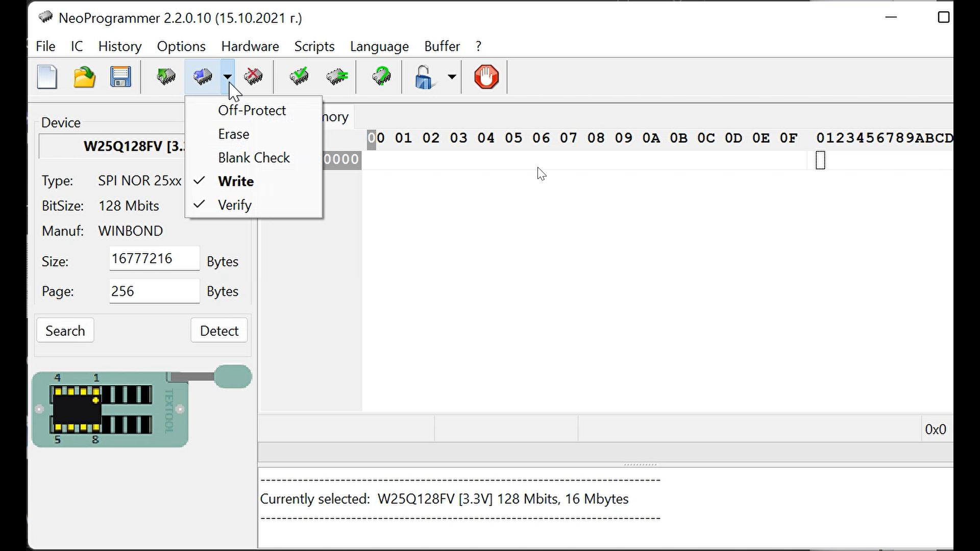
Task: Click the Read IC chip icon
Action: tap(166, 77)
